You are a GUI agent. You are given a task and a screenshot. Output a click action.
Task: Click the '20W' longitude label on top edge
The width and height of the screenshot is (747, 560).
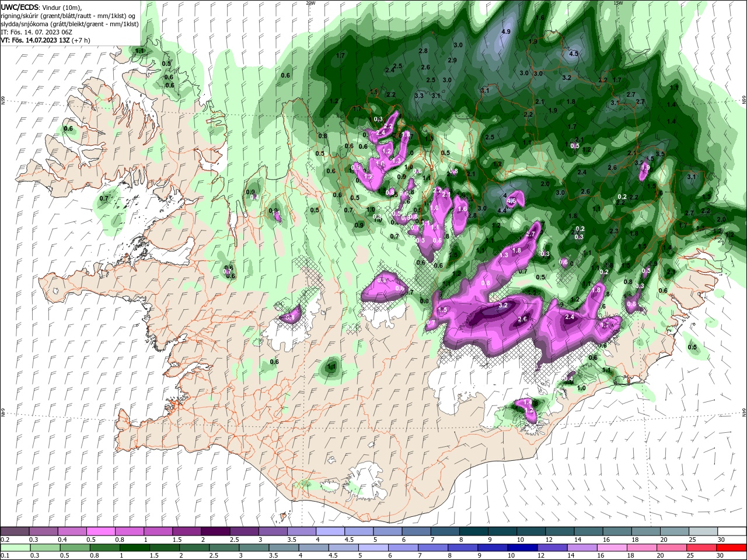pyautogui.click(x=310, y=3)
